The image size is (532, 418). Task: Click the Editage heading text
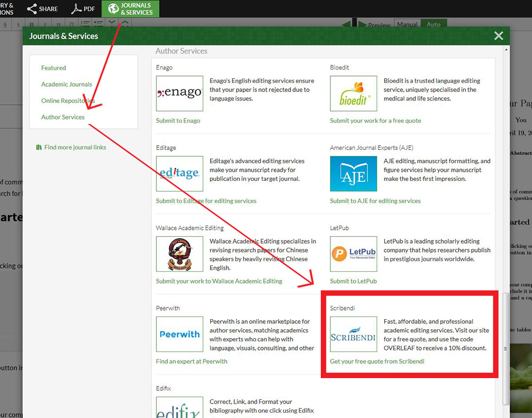tap(166, 148)
